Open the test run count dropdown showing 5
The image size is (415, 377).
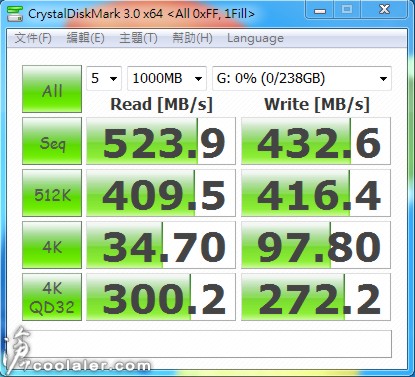(104, 79)
